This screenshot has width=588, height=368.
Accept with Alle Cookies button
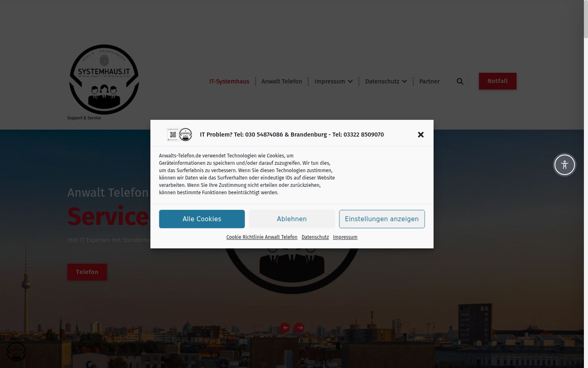click(202, 219)
